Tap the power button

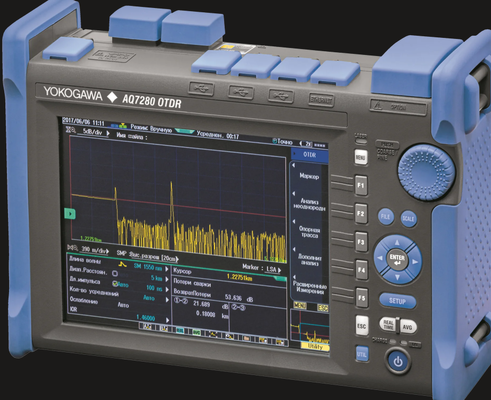(x=398, y=361)
